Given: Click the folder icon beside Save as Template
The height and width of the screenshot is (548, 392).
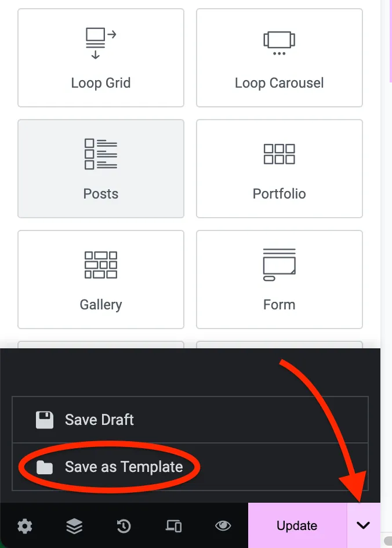Looking at the screenshot, I should coord(45,467).
